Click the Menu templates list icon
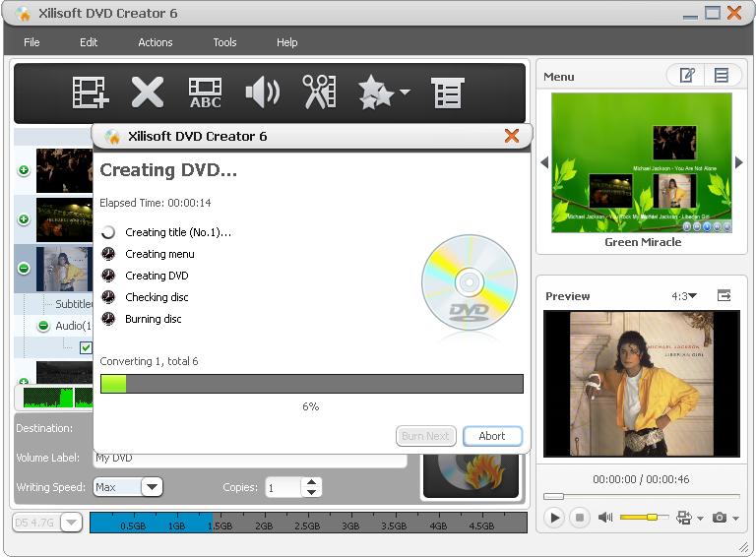The height and width of the screenshot is (557, 756). tap(722, 76)
